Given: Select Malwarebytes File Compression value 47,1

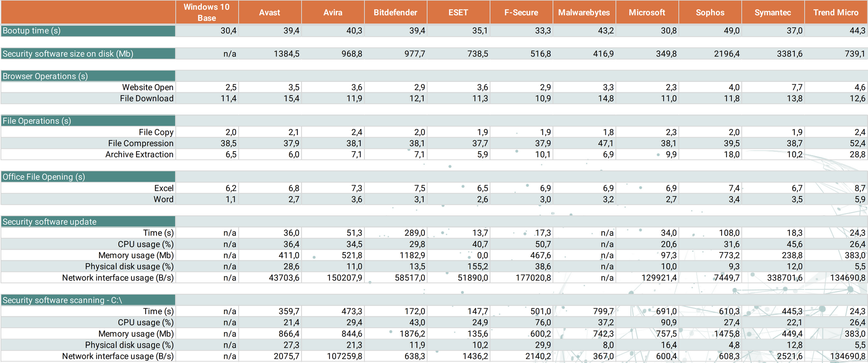Looking at the screenshot, I should 606,143.
